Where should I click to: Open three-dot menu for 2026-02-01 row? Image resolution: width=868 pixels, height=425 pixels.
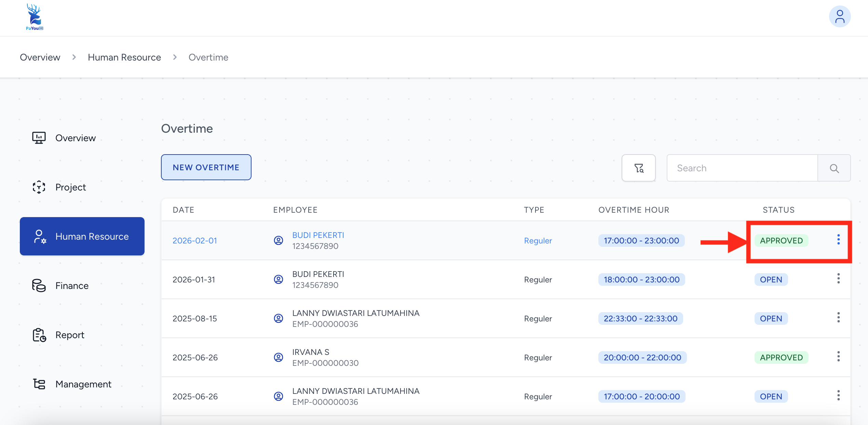coord(838,240)
